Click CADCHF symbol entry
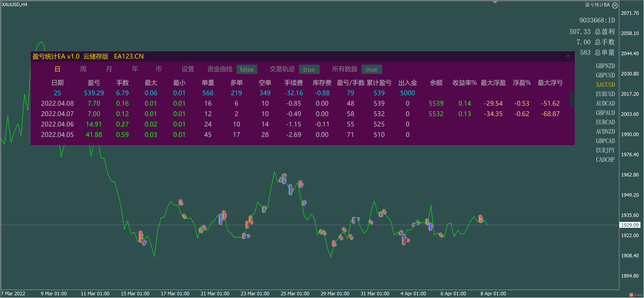Viewport: 644px width, 298px height. click(x=605, y=160)
